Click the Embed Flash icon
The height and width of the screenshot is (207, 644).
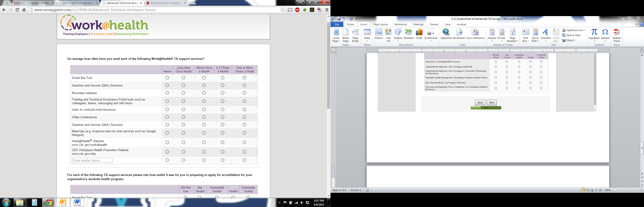click(x=617, y=35)
